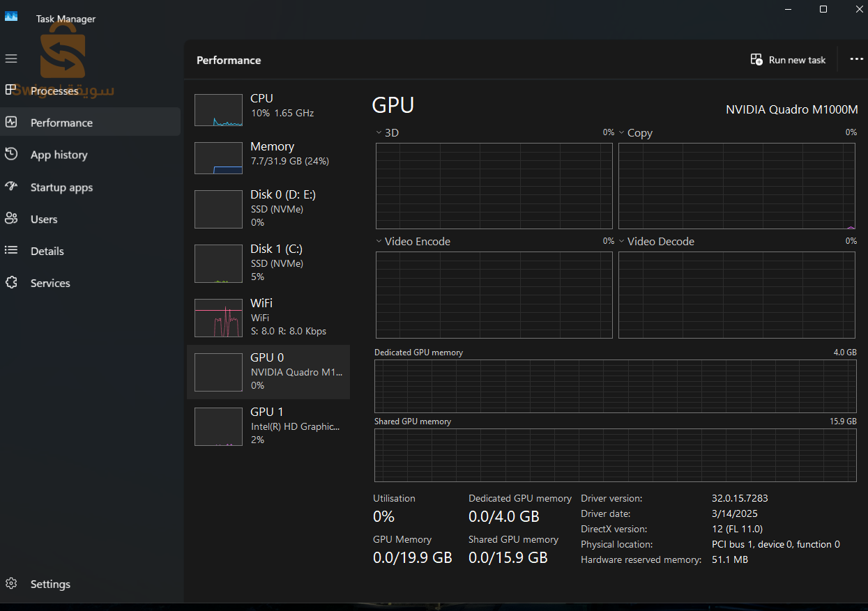
Task: Select the Performance tab in sidebar
Action: (x=61, y=123)
